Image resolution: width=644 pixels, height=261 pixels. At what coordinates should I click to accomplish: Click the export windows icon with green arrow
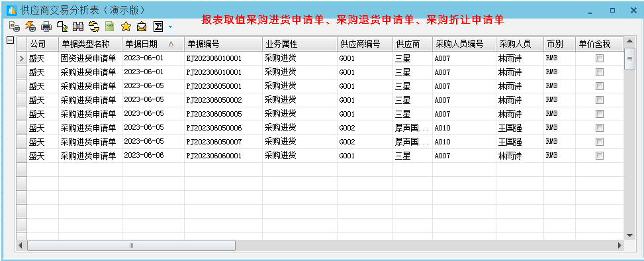pos(62,26)
